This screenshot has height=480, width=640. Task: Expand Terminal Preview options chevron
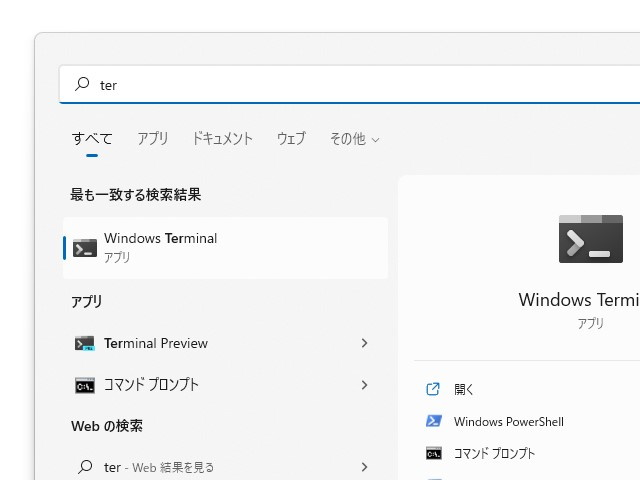click(x=364, y=343)
